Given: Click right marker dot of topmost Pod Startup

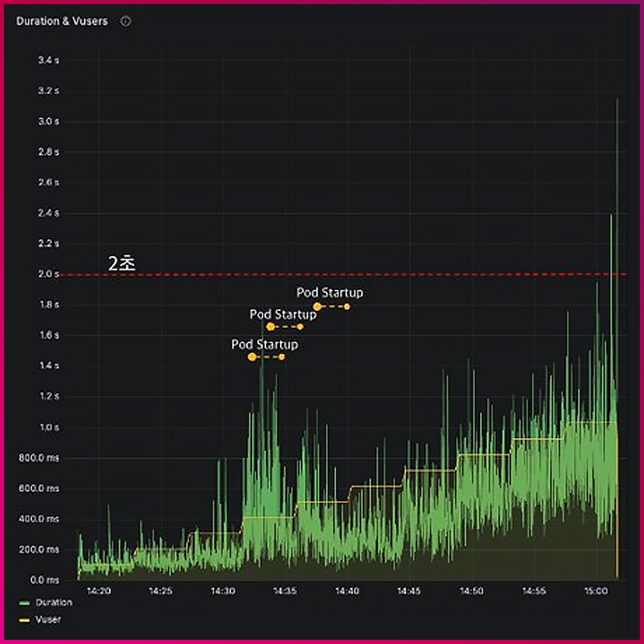Looking at the screenshot, I should click(x=347, y=306).
